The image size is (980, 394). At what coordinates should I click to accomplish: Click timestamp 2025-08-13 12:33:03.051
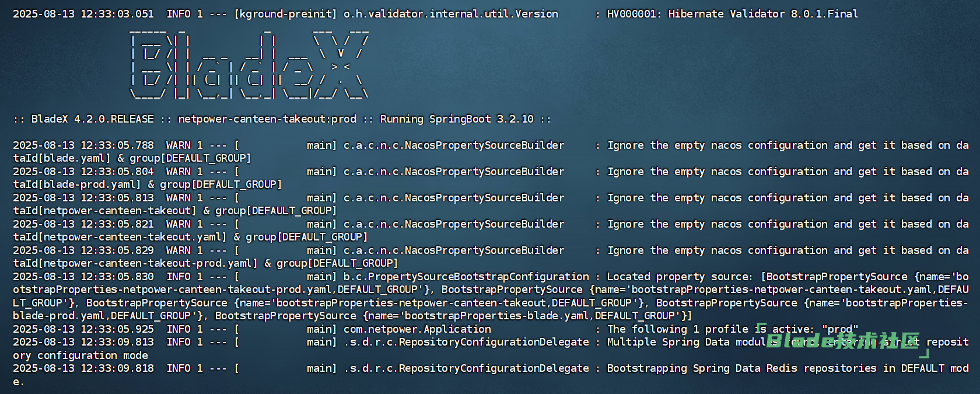[x=83, y=14]
